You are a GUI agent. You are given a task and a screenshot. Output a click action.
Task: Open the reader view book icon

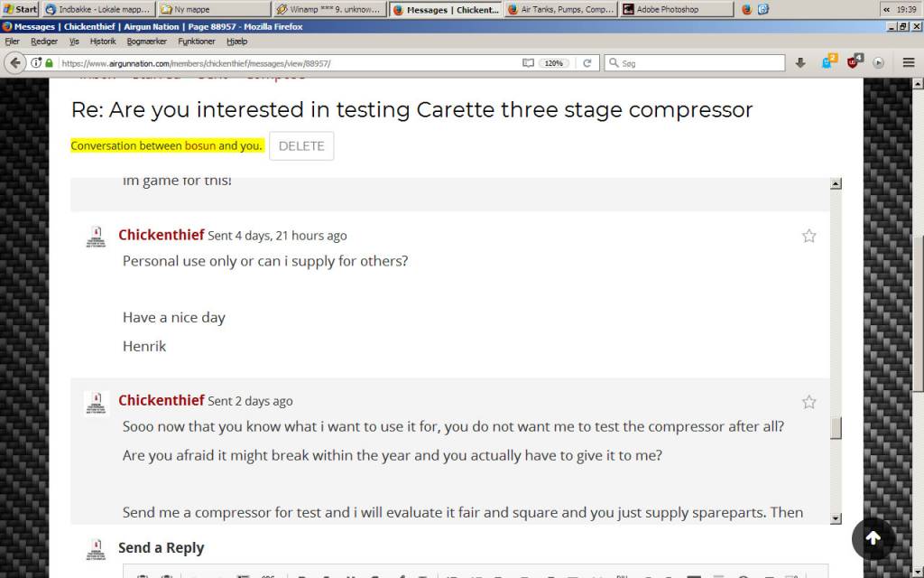528,63
